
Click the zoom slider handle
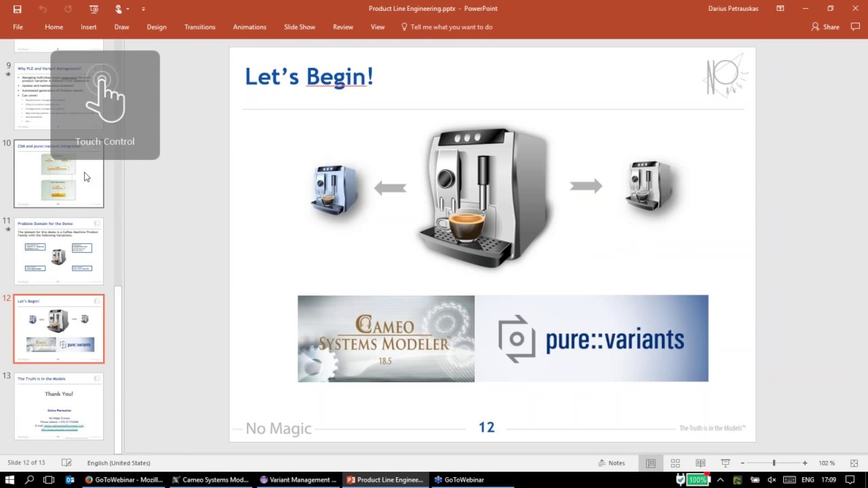pyautogui.click(x=774, y=463)
